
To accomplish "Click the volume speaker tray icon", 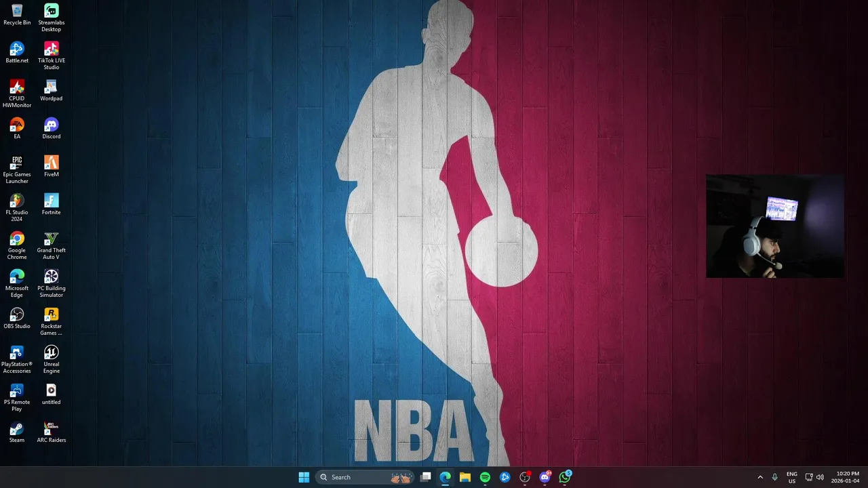I will tap(820, 477).
